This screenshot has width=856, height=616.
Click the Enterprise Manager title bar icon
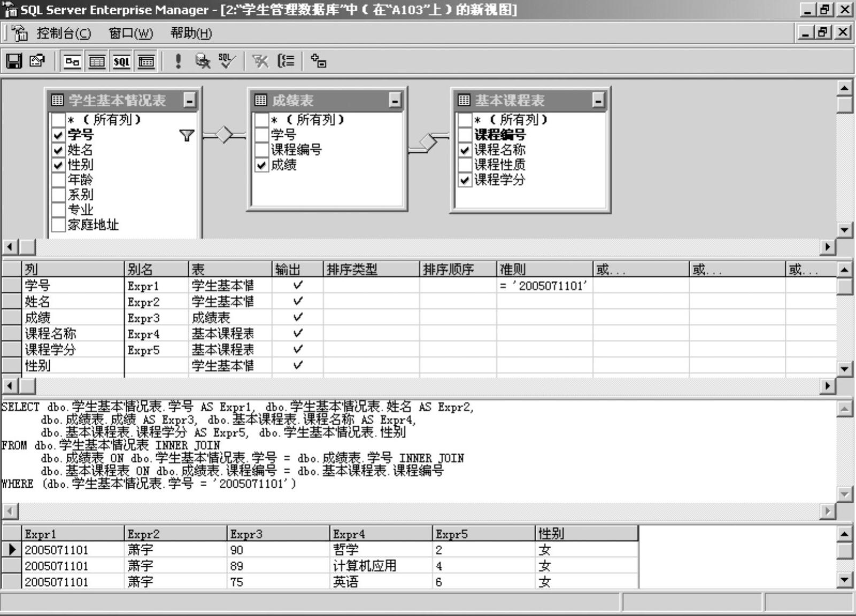pyautogui.click(x=11, y=10)
